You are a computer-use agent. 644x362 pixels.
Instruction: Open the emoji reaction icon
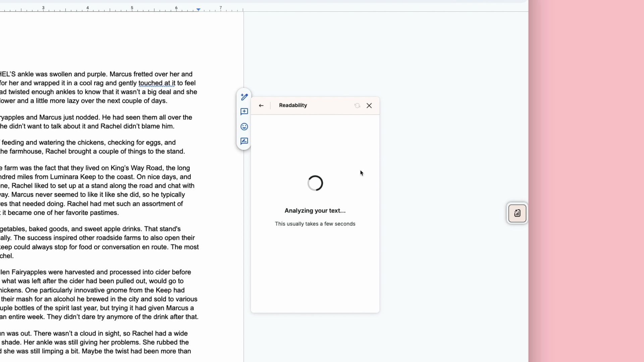coord(244,127)
